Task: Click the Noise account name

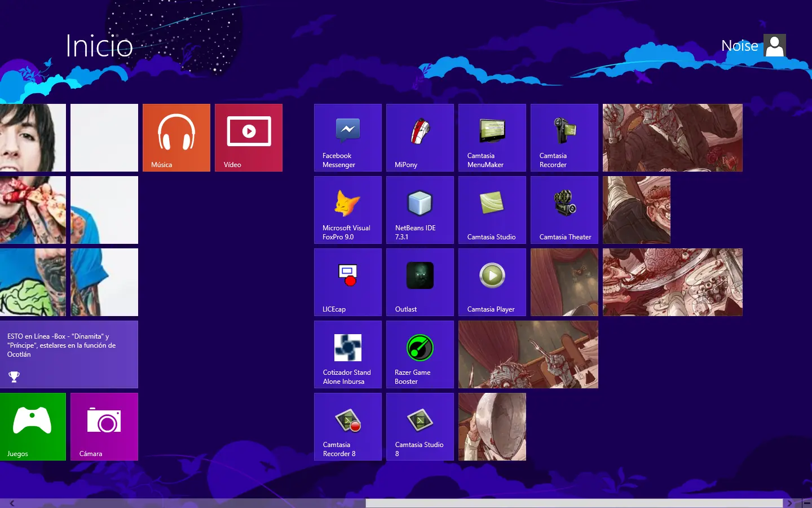Action: click(740, 46)
